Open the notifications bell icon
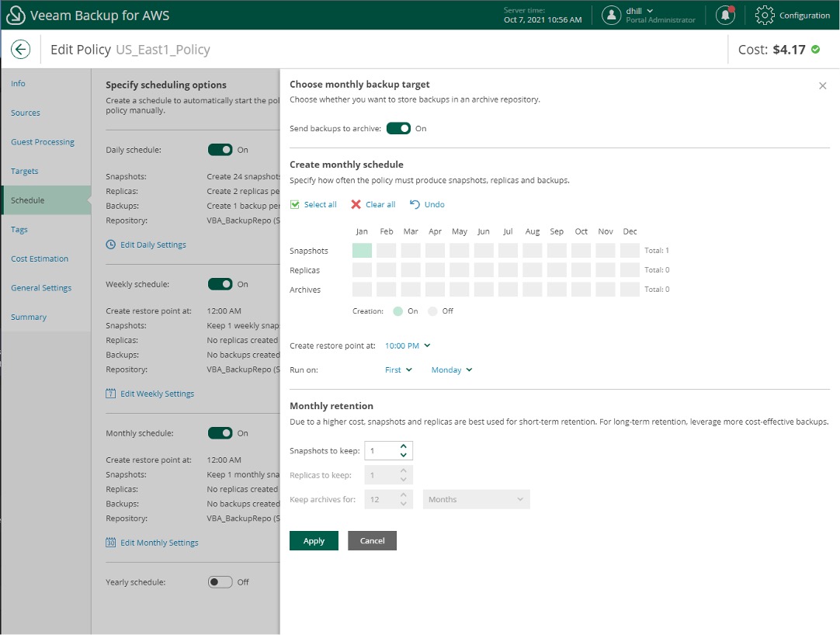This screenshot has height=635, width=840. click(x=725, y=15)
